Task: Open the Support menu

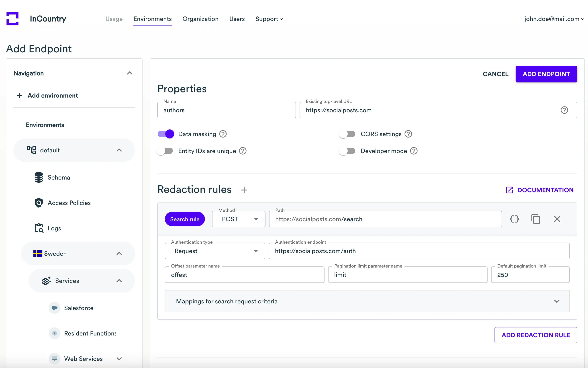Action: (x=269, y=19)
